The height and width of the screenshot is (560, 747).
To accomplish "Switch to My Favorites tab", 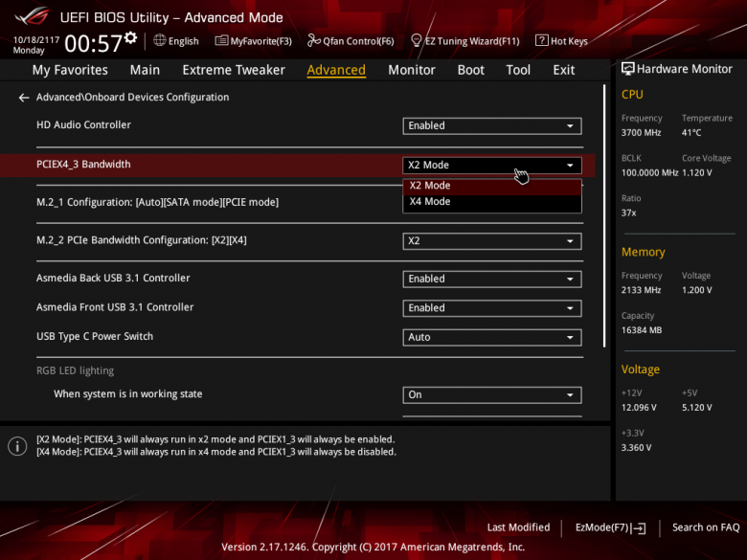I will [70, 70].
